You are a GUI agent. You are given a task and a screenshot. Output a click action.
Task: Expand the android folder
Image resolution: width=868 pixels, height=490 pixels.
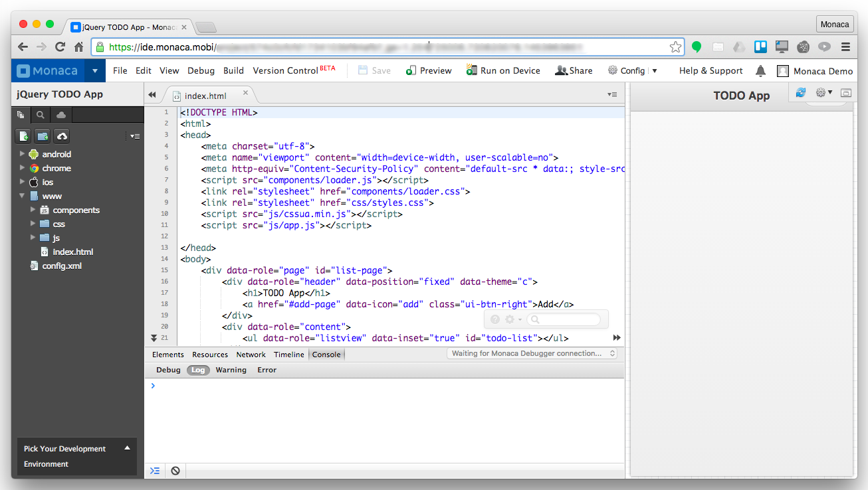coord(22,154)
